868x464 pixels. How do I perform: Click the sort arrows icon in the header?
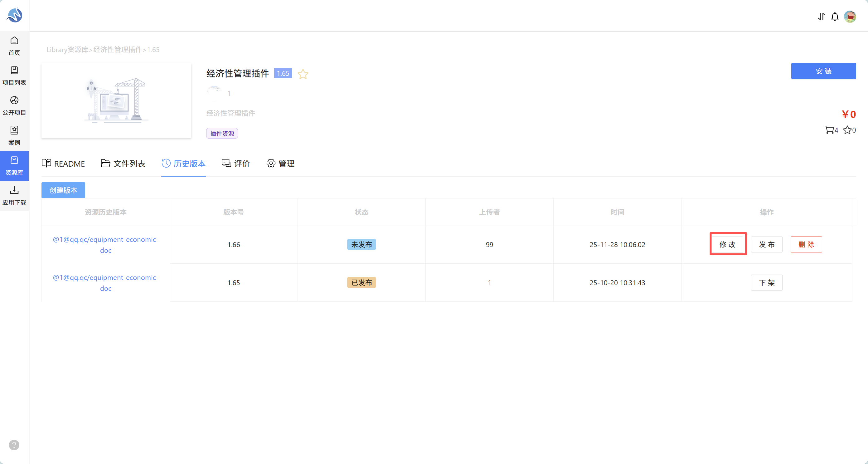point(822,17)
